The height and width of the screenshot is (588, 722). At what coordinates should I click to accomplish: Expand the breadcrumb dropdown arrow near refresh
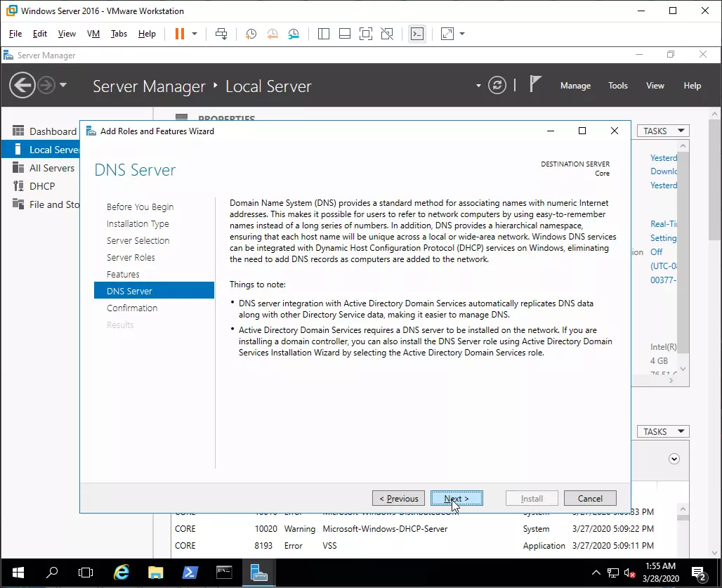coord(478,86)
